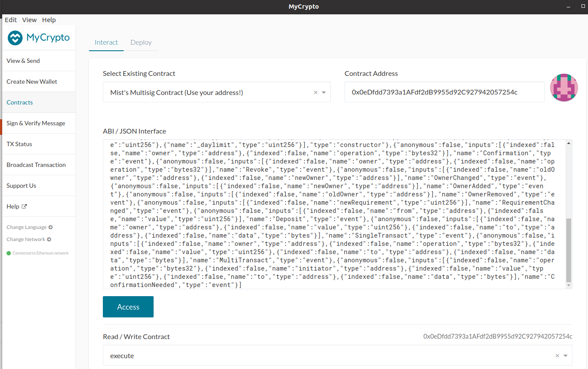Image resolution: width=588 pixels, height=369 pixels.
Task: Go to View & Send in the sidebar
Action: tap(39, 61)
